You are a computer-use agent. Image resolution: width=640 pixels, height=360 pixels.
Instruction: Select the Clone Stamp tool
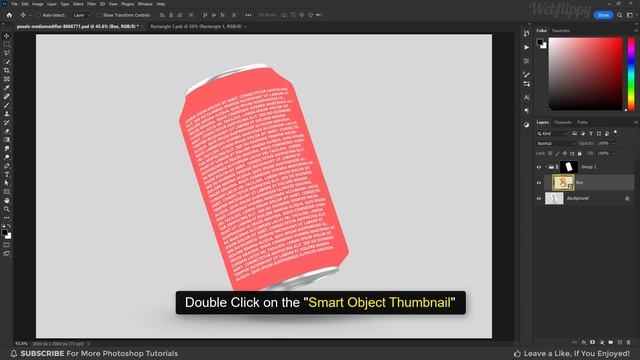(x=7, y=114)
